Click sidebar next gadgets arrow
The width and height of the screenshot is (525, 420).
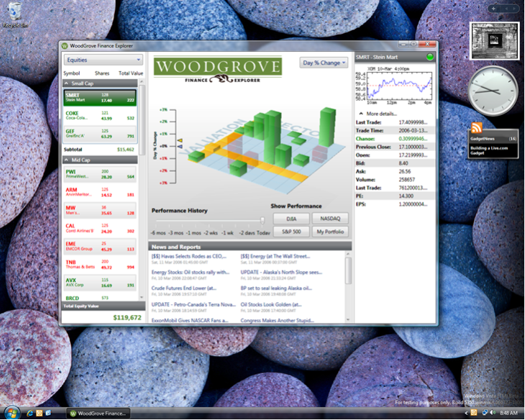click(514, 9)
